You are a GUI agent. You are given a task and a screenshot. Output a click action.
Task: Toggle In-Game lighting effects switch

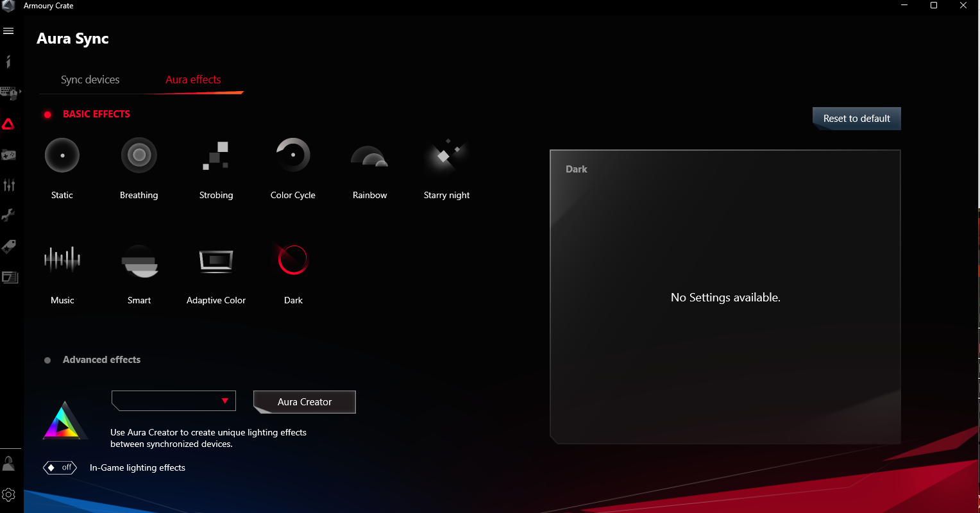point(60,467)
